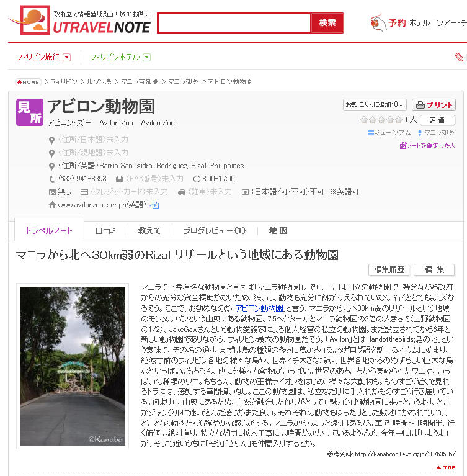Open フィリピン breadcrumb link
467x476 pixels.
tap(64, 82)
